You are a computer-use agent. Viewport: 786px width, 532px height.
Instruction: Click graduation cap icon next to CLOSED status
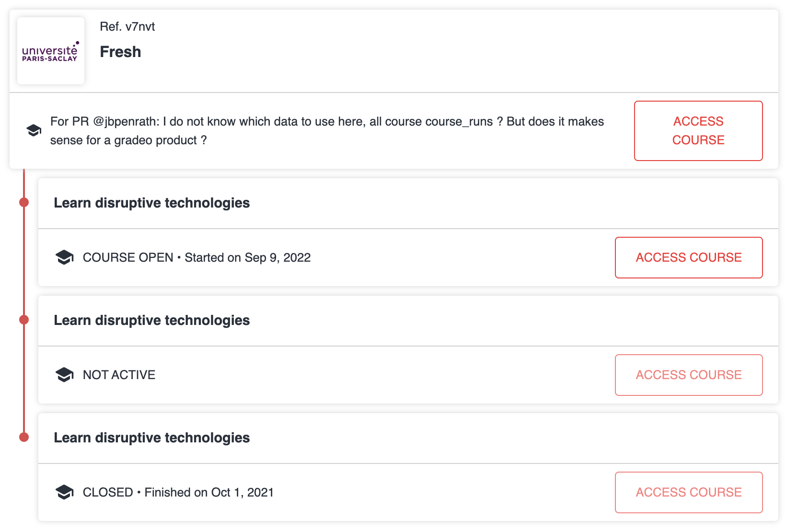64,492
